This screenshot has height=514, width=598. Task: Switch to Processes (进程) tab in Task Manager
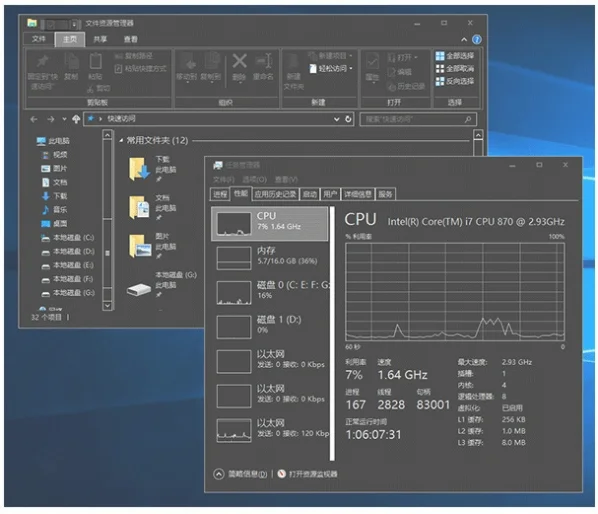coord(220,194)
